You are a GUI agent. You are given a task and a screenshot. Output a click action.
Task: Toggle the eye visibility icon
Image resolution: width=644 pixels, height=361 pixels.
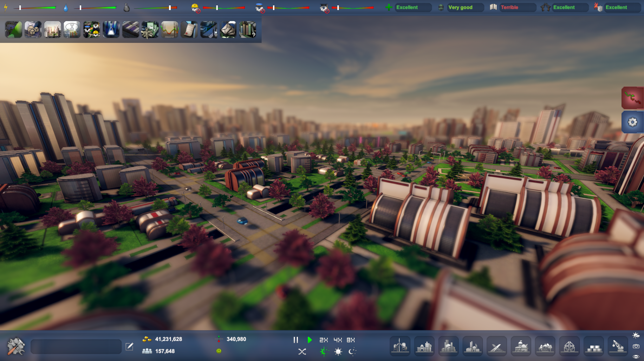pos(636,357)
